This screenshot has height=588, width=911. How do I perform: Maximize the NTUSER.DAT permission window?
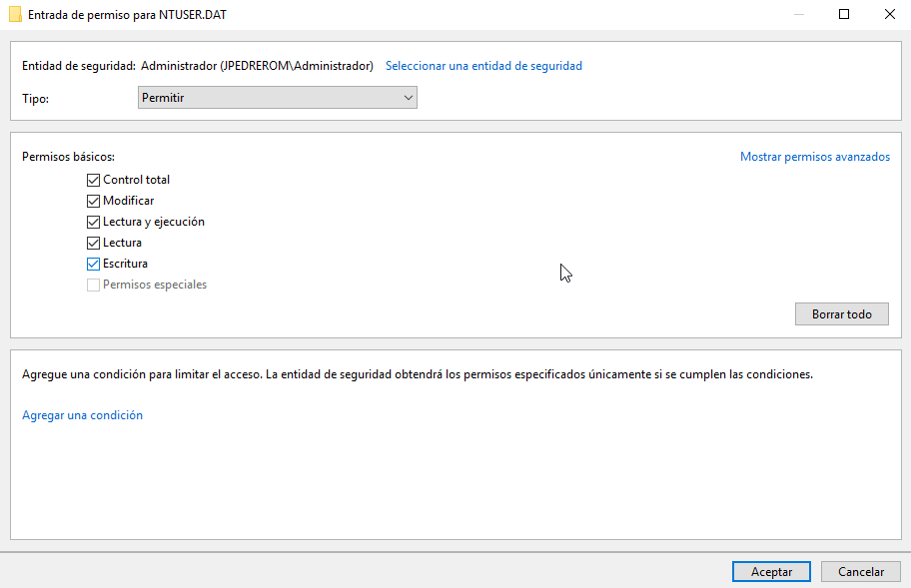[x=844, y=15]
